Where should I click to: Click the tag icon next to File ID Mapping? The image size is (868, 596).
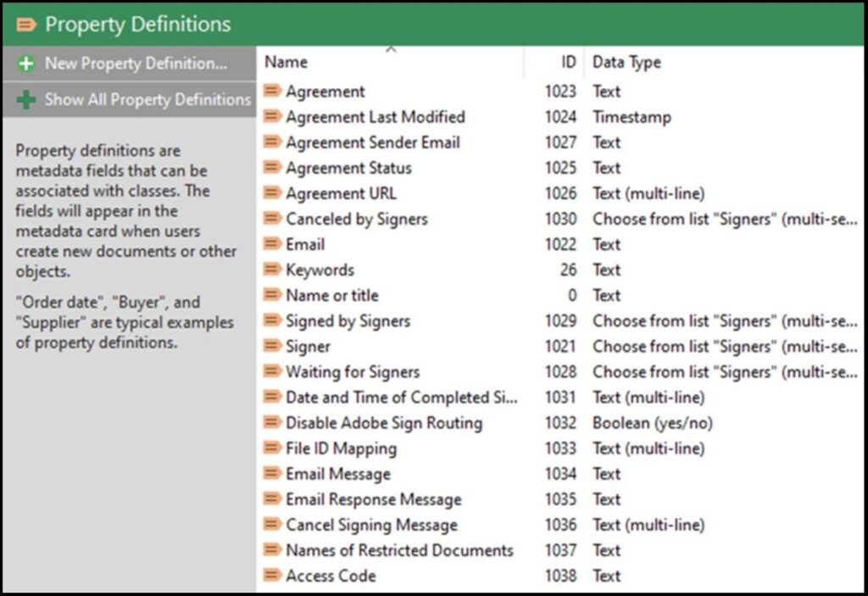tap(272, 448)
